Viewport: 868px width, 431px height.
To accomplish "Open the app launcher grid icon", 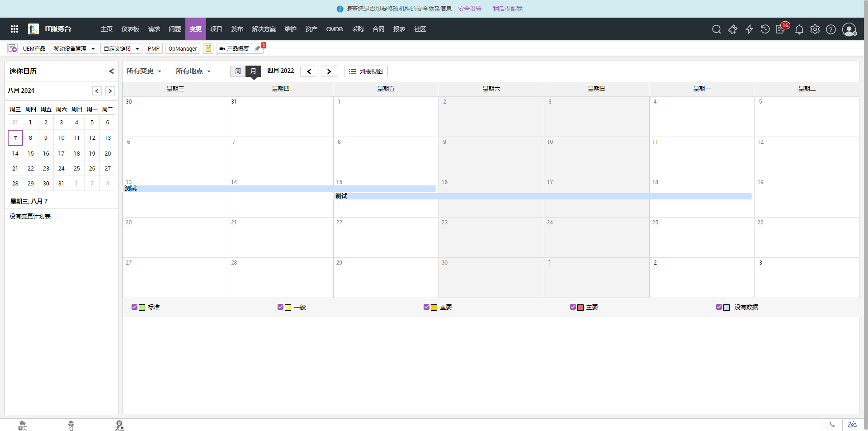I will click(14, 29).
